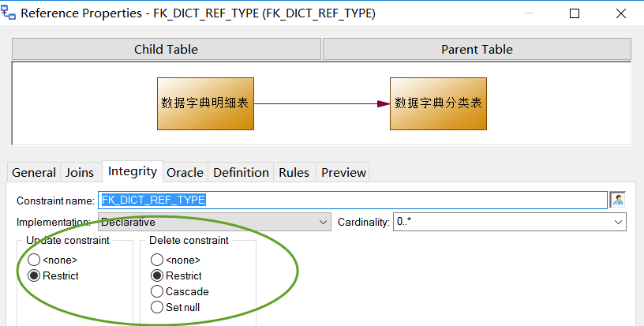644x326 pixels.
Task: Click the Child Table button
Action: tap(166, 49)
